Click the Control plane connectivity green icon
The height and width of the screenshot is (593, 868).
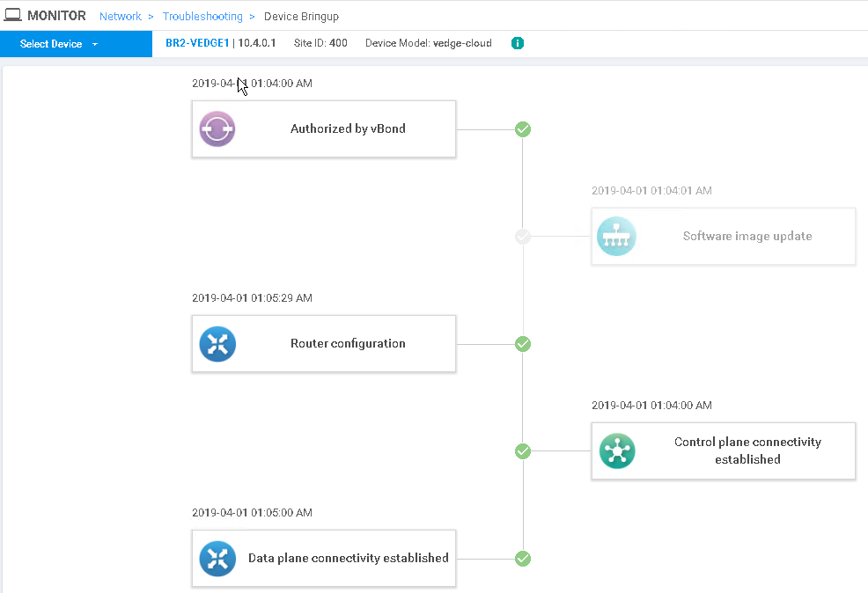pyautogui.click(x=616, y=450)
